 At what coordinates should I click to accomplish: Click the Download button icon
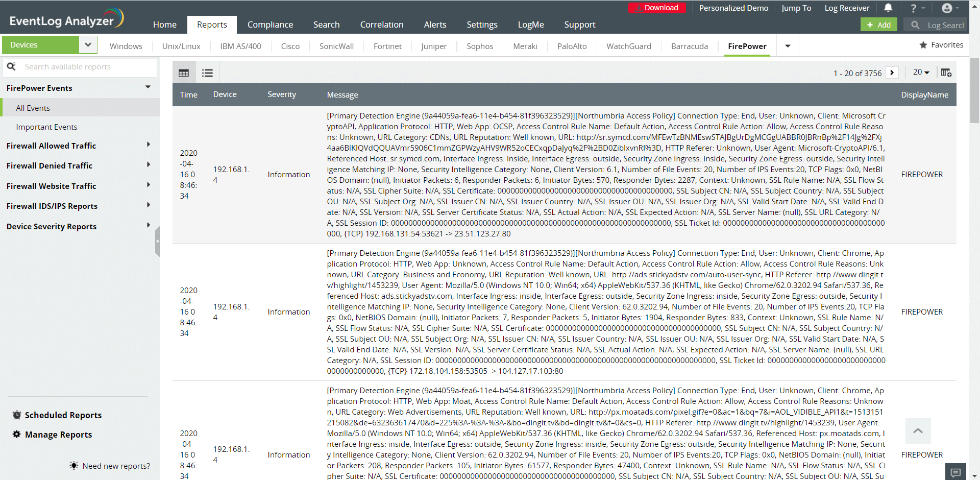(x=638, y=8)
